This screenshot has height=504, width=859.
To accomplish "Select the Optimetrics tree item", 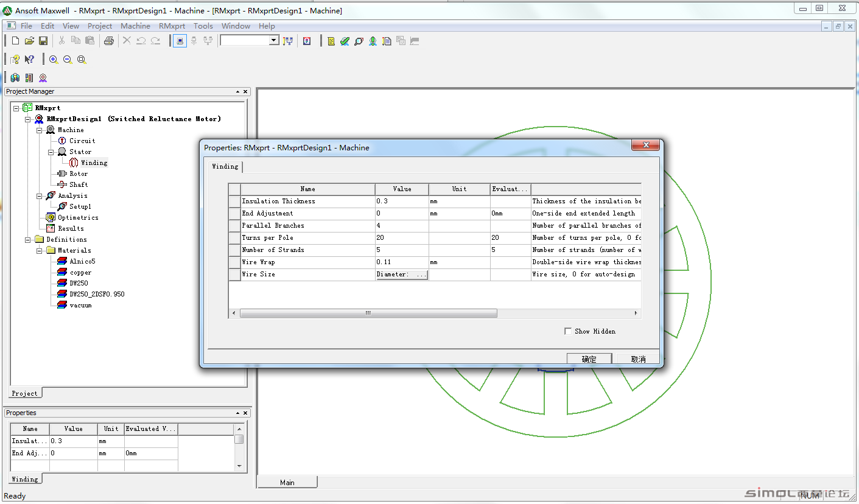I will (x=78, y=217).
